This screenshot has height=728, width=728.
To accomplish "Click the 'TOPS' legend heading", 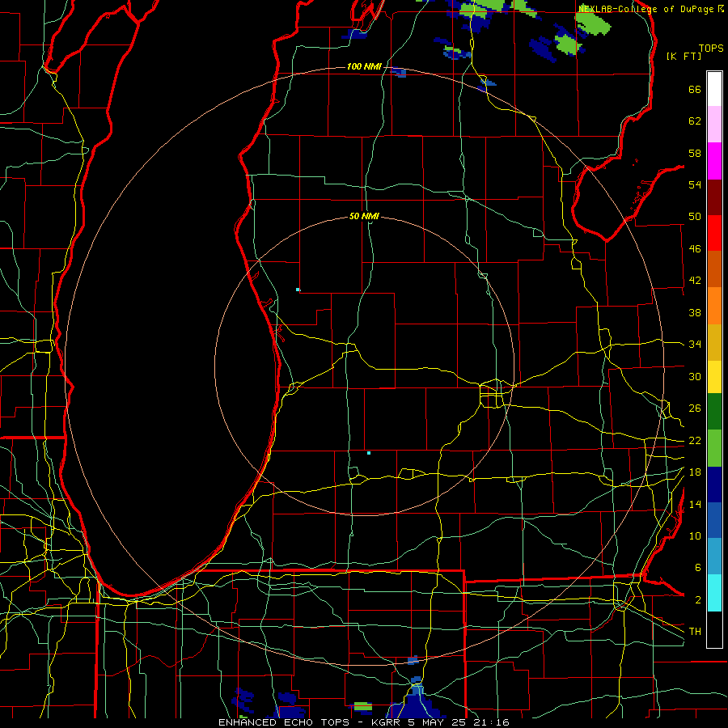I will tap(711, 49).
